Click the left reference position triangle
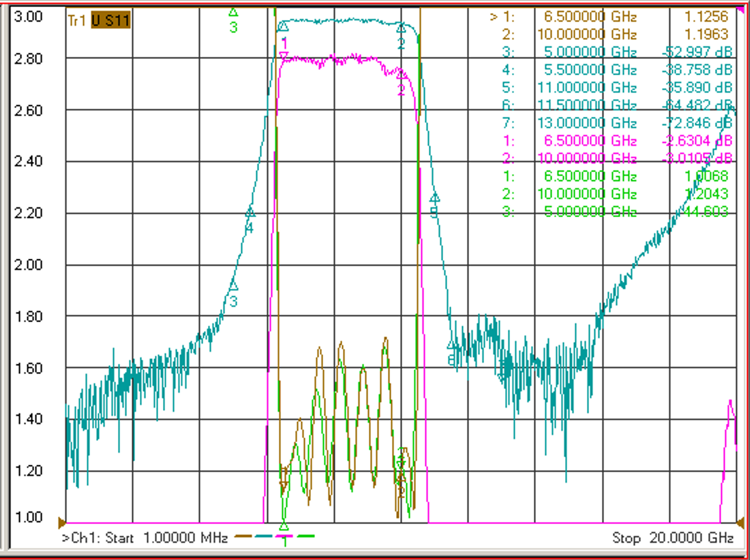Viewport: 750px width, 560px height. (x=62, y=523)
